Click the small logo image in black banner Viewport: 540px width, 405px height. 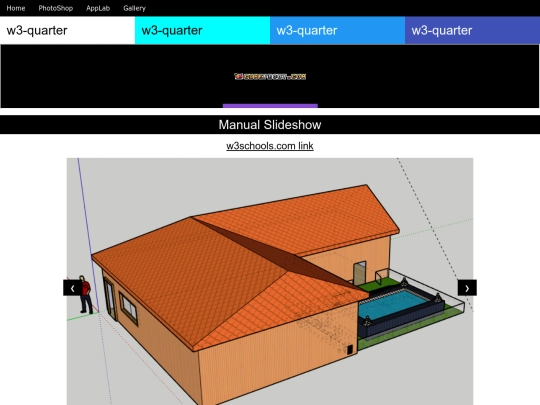(270, 76)
